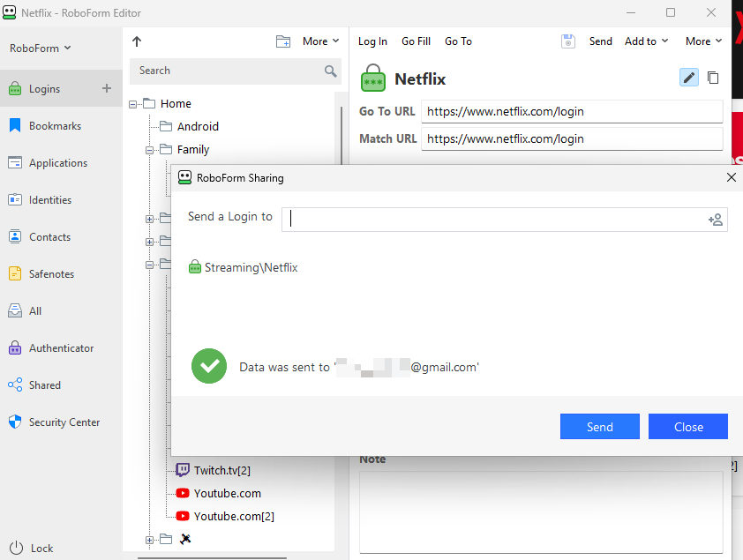Image resolution: width=743 pixels, height=560 pixels.
Task: Open More dropdown in login toolbar
Action: click(x=703, y=41)
